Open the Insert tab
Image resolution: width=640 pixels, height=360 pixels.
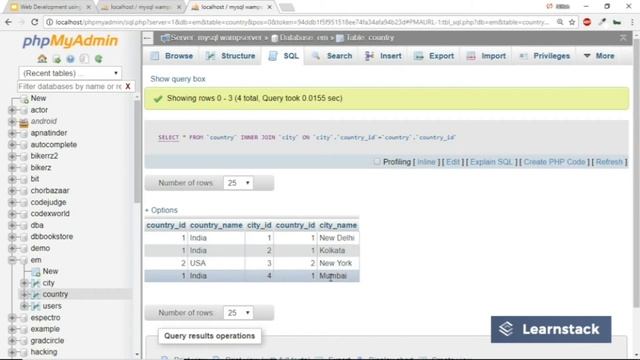pos(383,56)
